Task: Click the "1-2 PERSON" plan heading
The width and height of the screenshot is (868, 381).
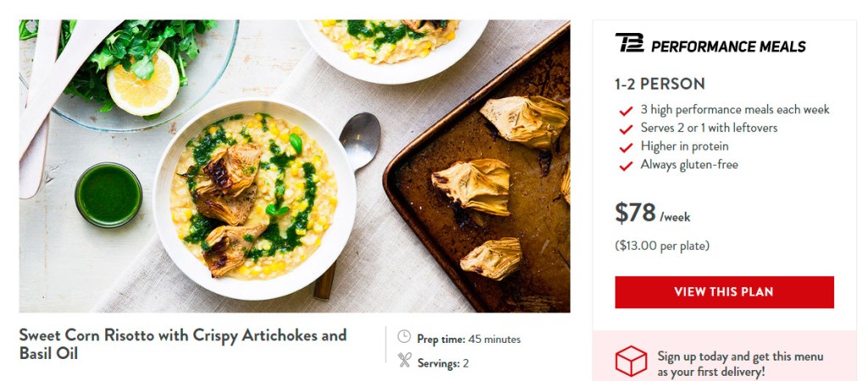Action: pos(659,84)
